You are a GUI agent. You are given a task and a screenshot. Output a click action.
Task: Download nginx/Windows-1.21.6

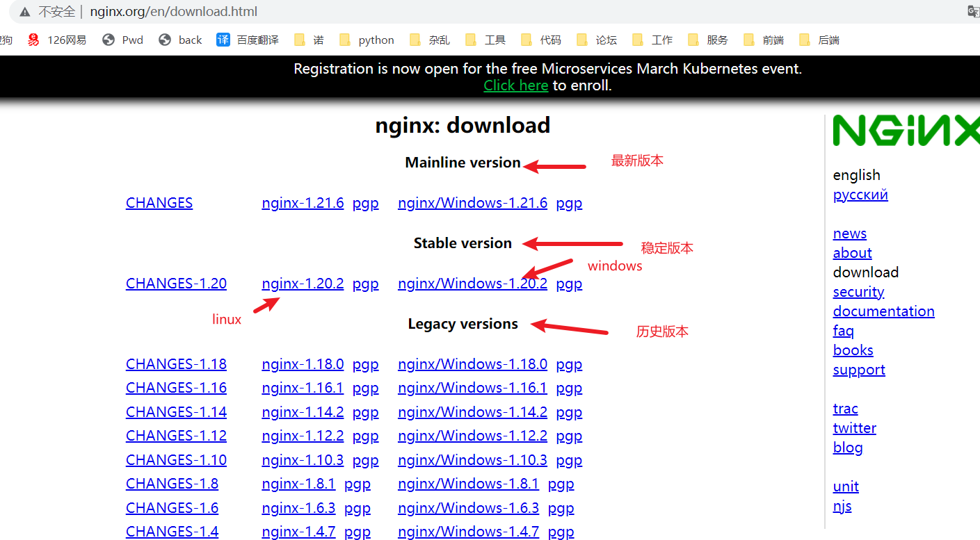click(472, 203)
